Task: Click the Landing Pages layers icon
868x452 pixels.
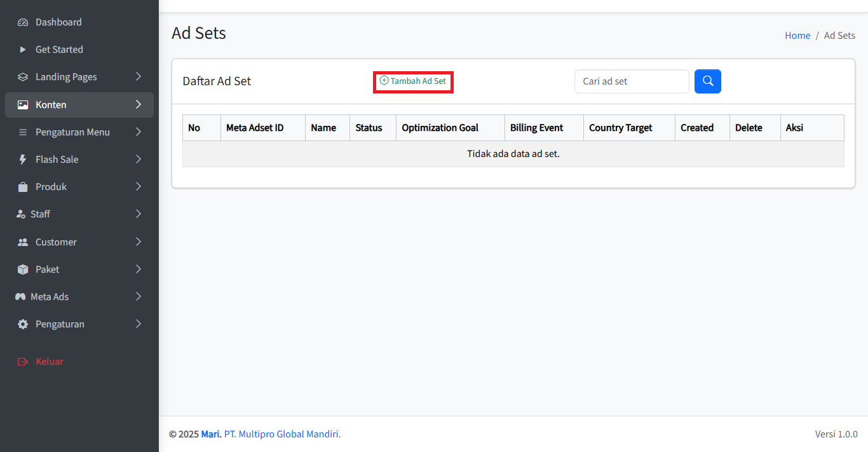Action: (x=23, y=77)
